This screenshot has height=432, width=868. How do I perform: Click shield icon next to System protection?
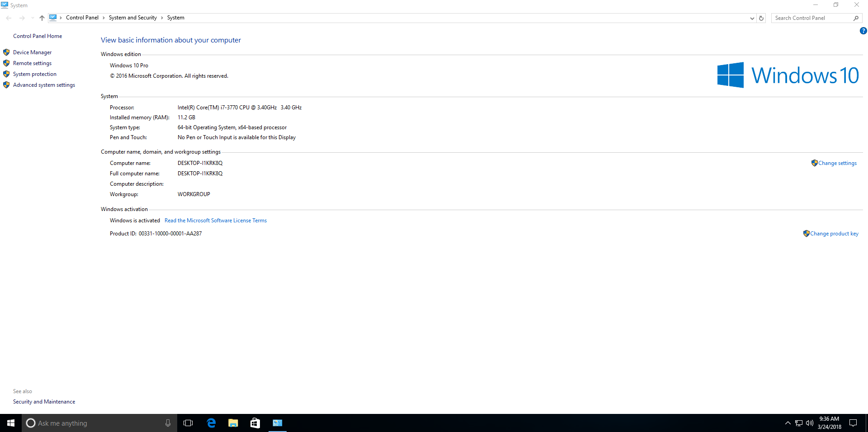6,74
